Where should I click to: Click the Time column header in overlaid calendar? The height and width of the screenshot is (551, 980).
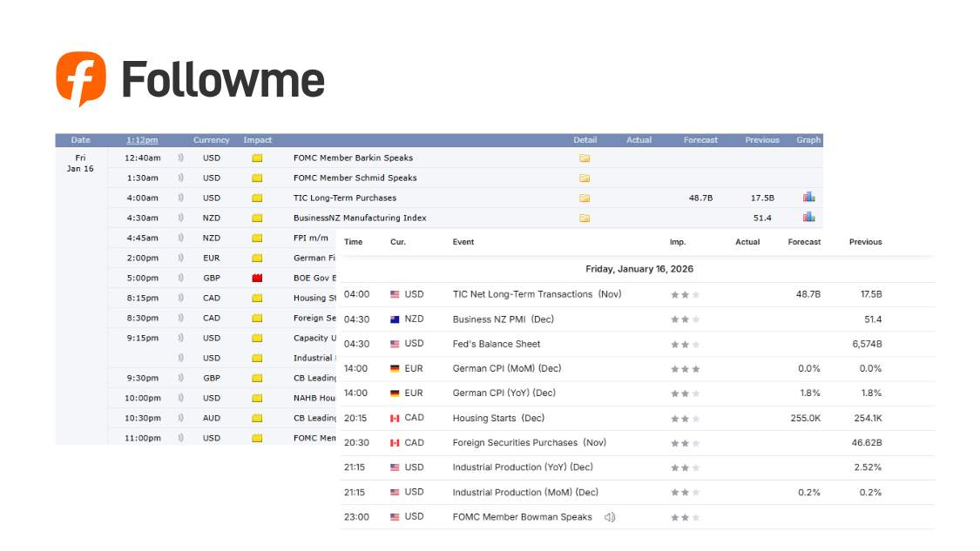[x=353, y=242]
